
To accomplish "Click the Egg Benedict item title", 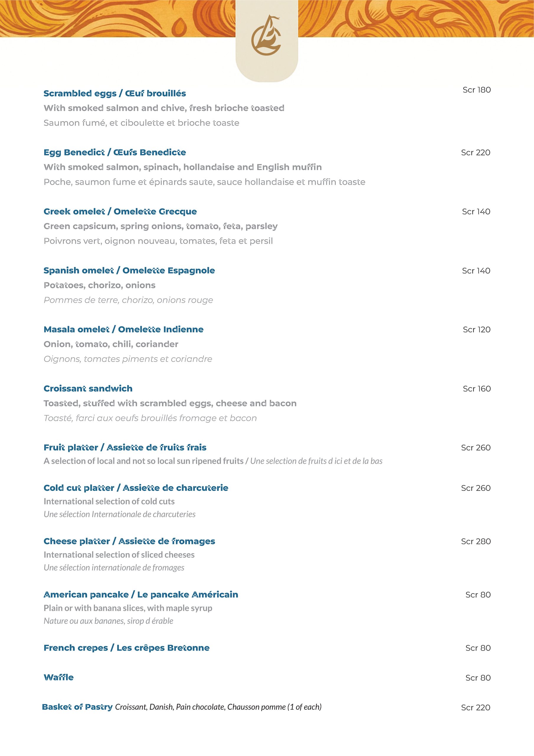I will (x=114, y=152).
